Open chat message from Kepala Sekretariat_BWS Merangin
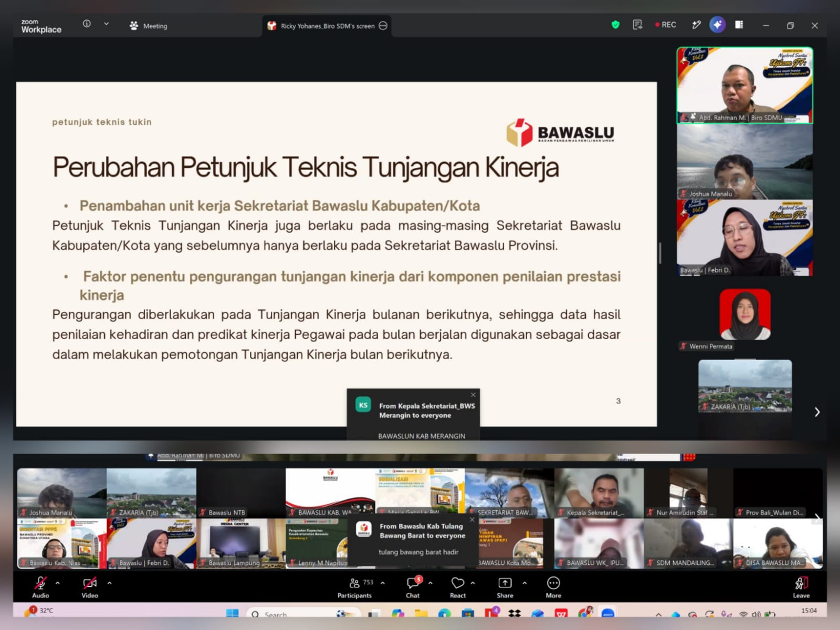Screen dimensions: 840x630 [x=413, y=414]
